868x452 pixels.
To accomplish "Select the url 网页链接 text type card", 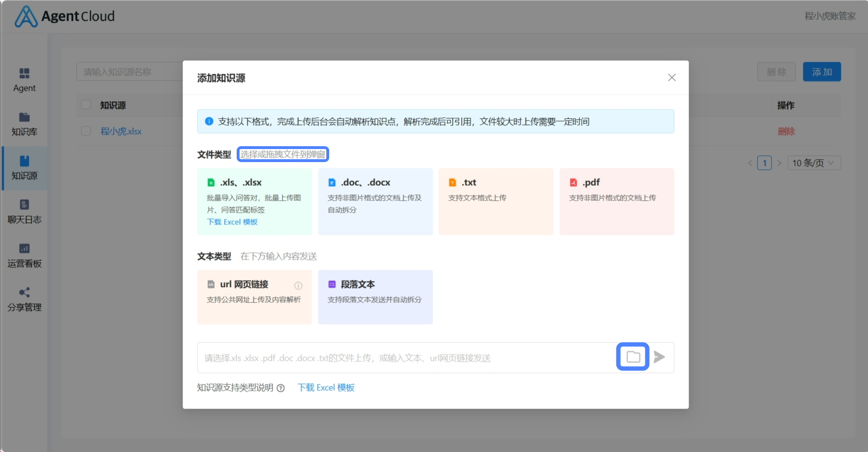I will pyautogui.click(x=254, y=297).
